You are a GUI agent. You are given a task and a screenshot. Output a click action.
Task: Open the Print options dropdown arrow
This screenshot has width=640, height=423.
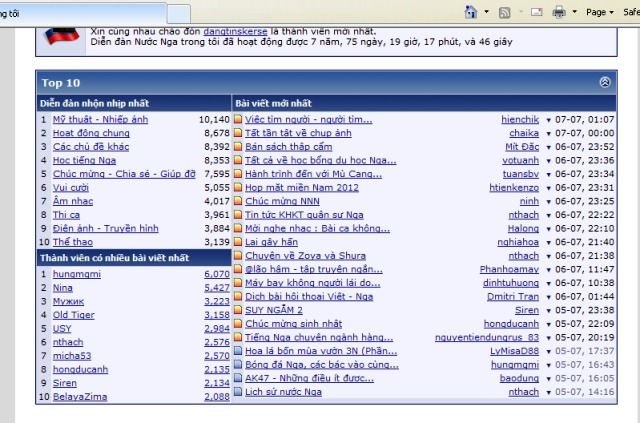575,11
